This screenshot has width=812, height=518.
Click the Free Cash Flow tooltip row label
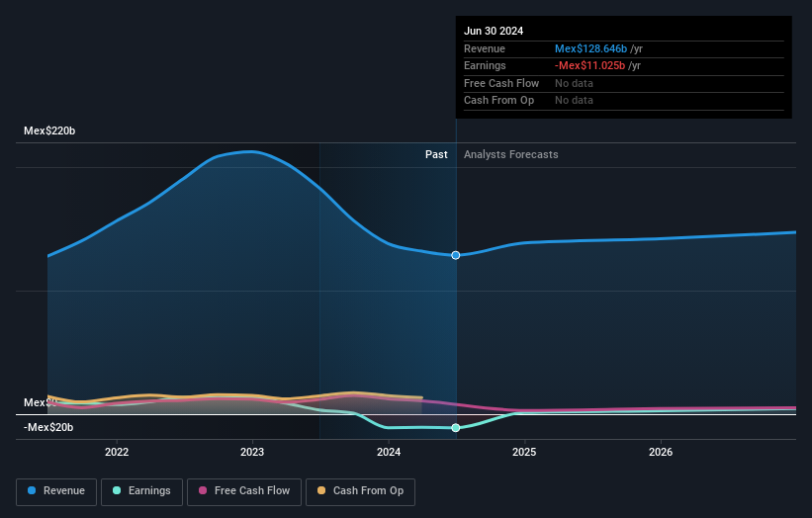[501, 83]
